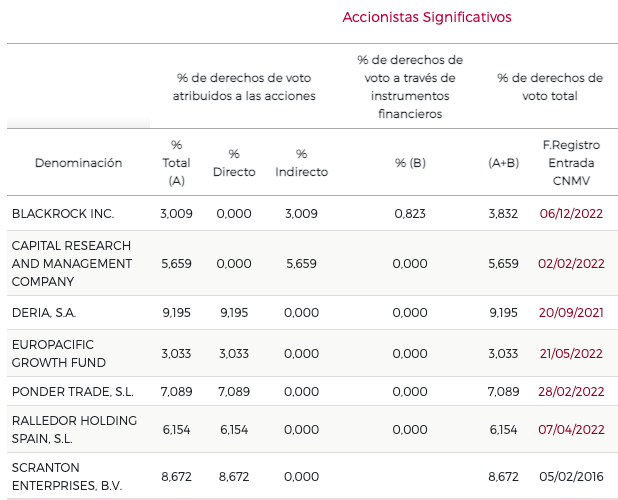This screenshot has width=618, height=500.
Task: Click the 02/02/2022 CNMV date link
Action: point(572,263)
